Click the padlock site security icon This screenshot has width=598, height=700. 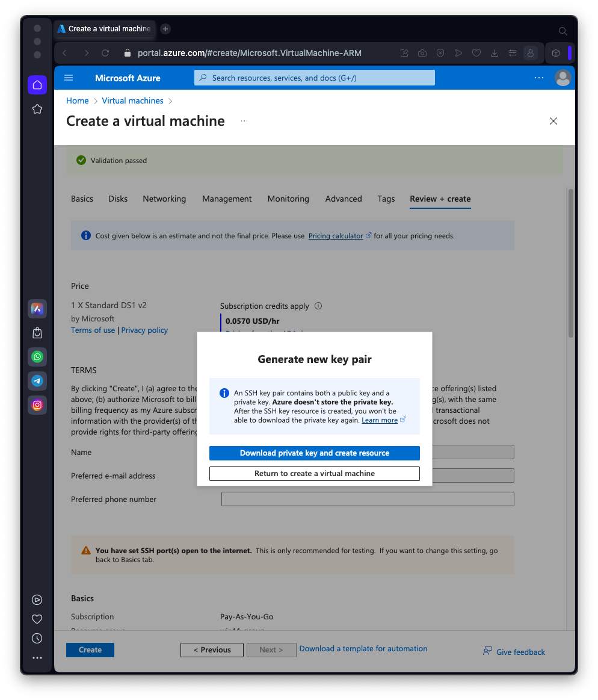click(128, 53)
